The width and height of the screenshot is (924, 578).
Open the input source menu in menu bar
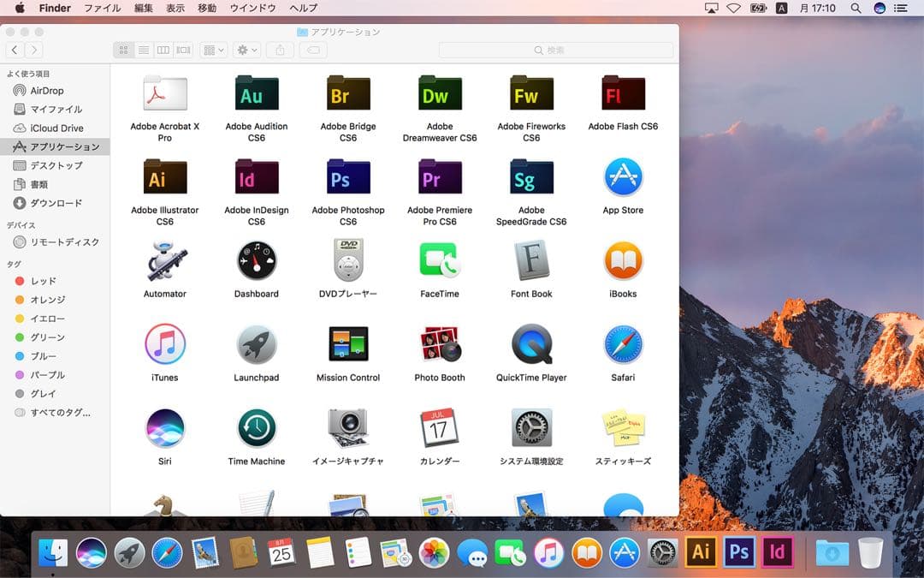781,8
